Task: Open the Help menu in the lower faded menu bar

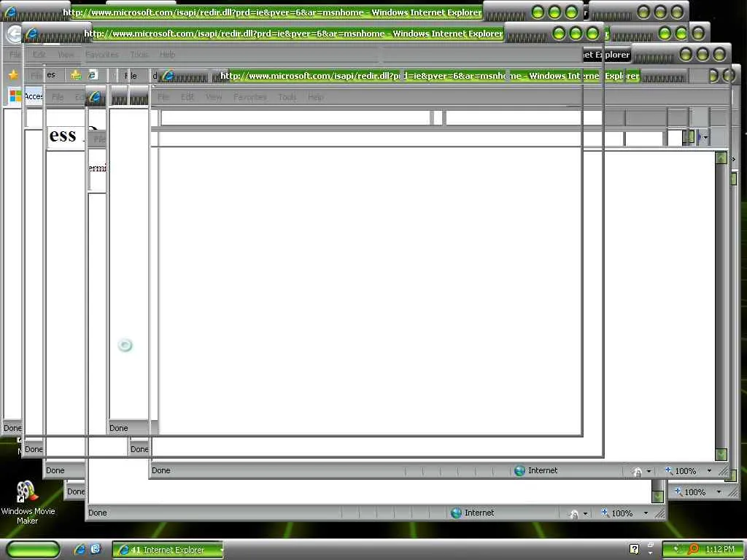Action: [316, 97]
